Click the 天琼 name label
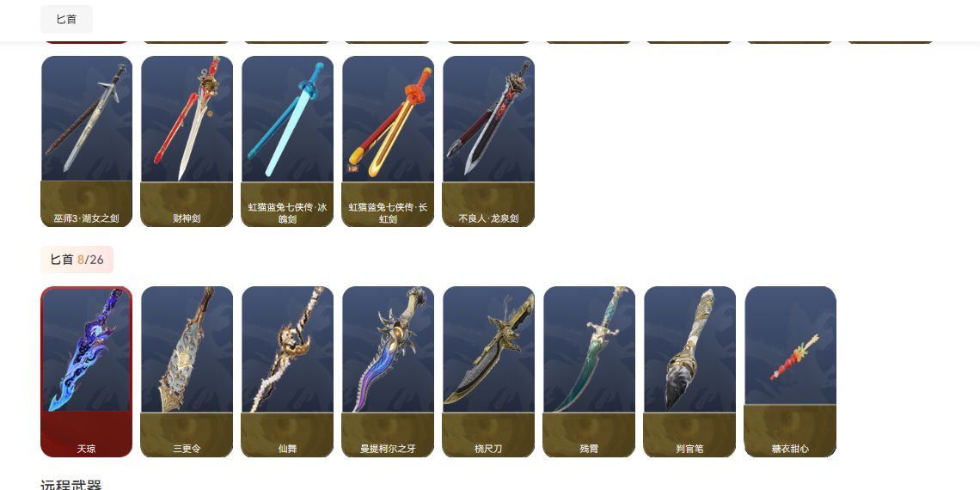 point(86,449)
